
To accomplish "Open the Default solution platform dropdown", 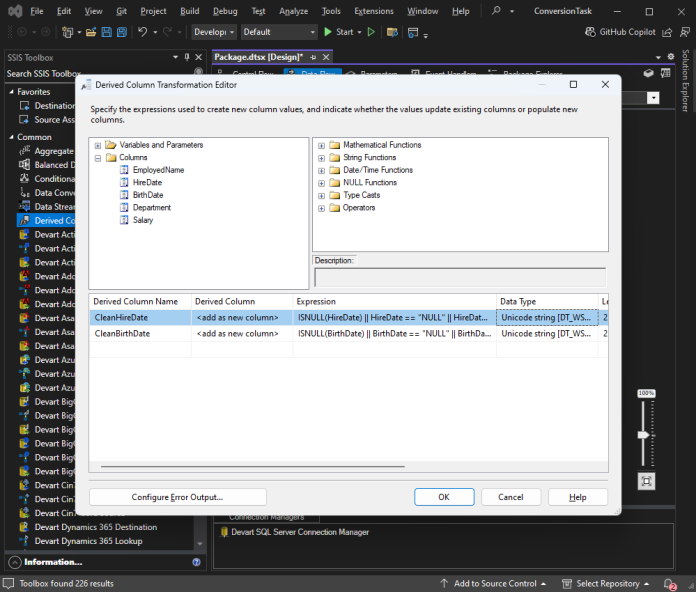I will coord(278,32).
